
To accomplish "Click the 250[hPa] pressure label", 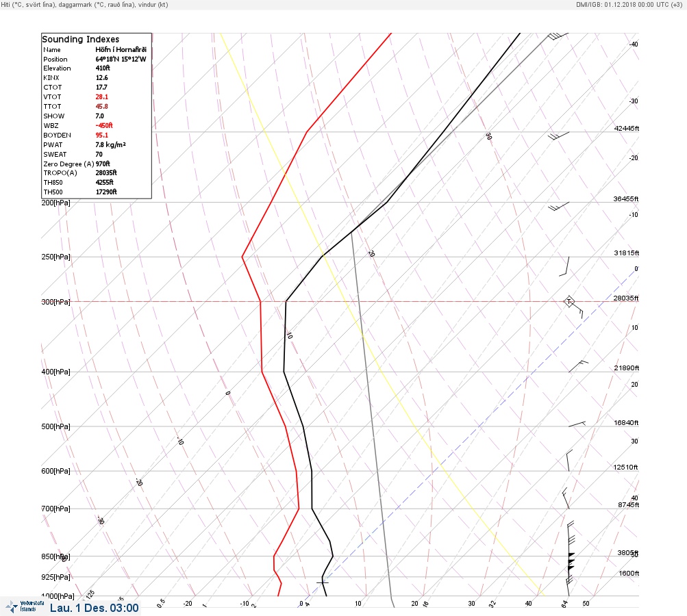I will pos(55,257).
